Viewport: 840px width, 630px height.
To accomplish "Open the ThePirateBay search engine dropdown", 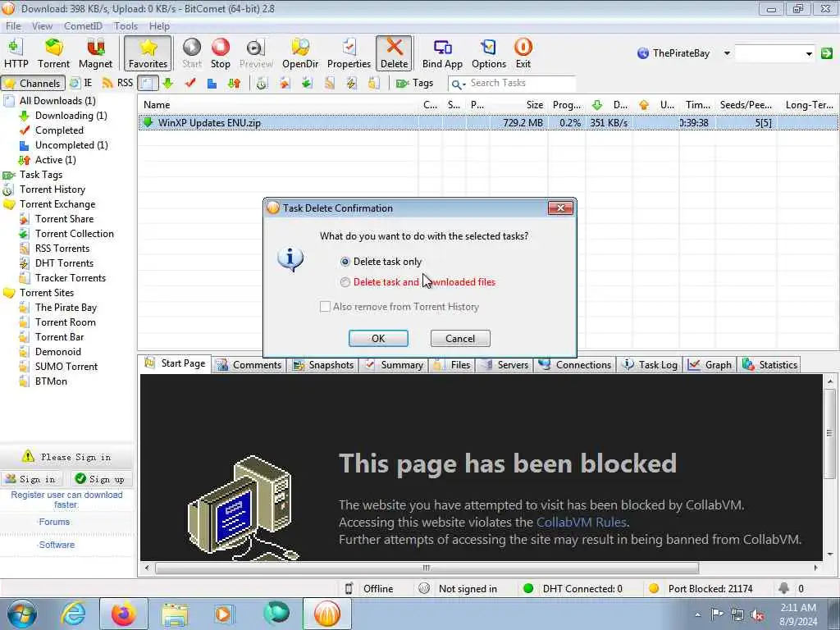I will click(x=727, y=53).
